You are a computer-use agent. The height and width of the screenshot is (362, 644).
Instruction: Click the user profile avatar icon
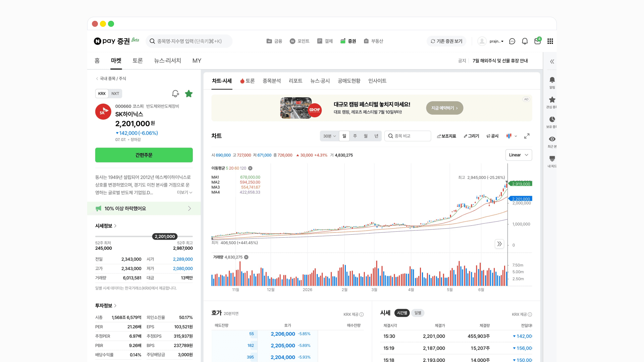482,41
